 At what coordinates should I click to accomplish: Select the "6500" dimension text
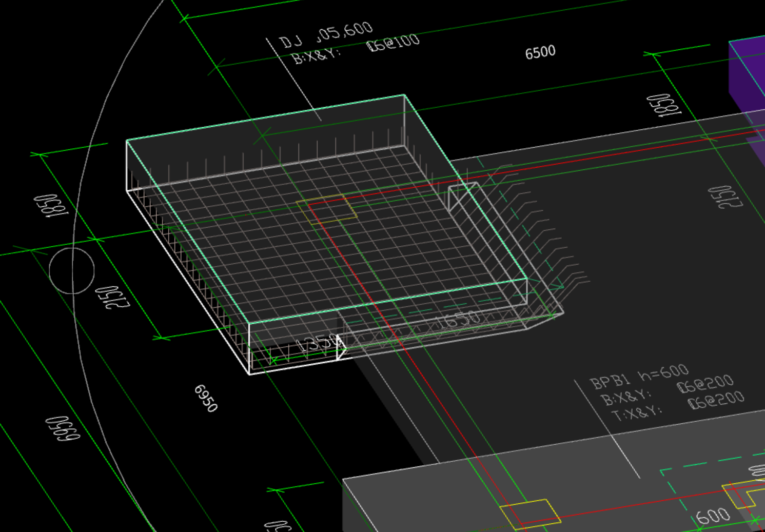pyautogui.click(x=540, y=52)
